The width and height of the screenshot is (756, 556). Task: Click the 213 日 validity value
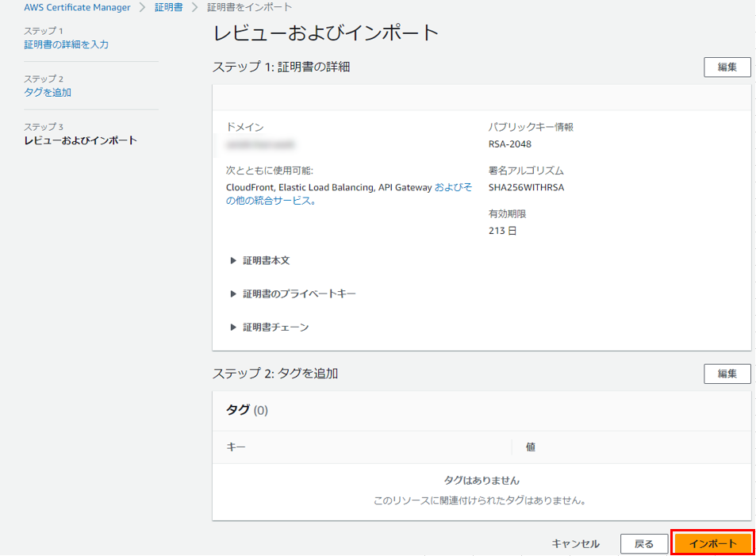[502, 231]
